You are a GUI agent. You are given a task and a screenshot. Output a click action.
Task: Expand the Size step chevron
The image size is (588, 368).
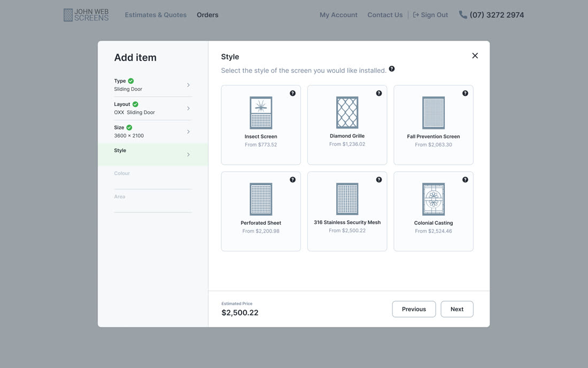[188, 132]
